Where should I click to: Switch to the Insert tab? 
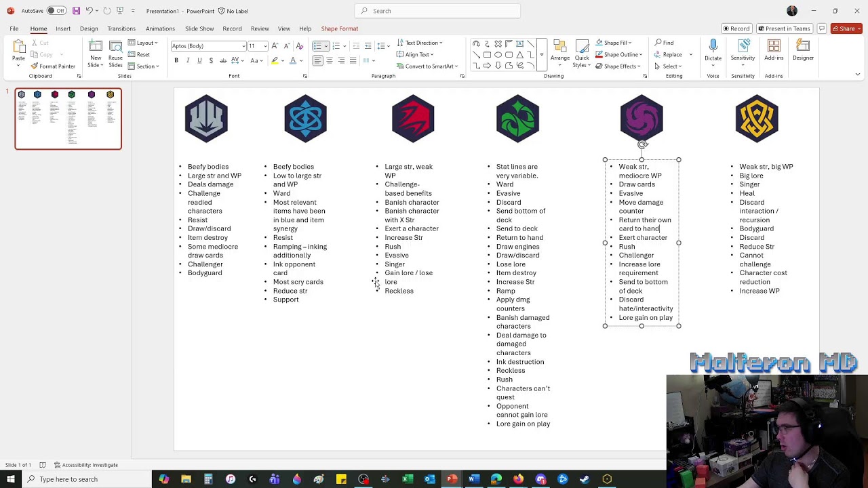click(63, 28)
